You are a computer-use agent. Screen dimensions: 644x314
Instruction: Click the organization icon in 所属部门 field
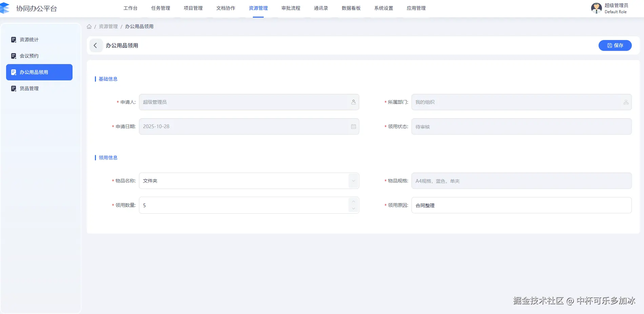[626, 102]
